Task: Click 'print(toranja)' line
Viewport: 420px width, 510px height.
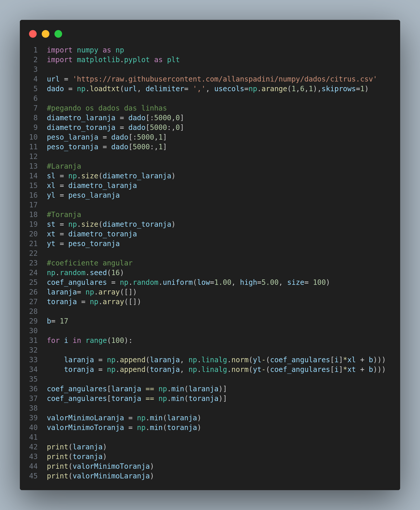Action: click(x=77, y=457)
